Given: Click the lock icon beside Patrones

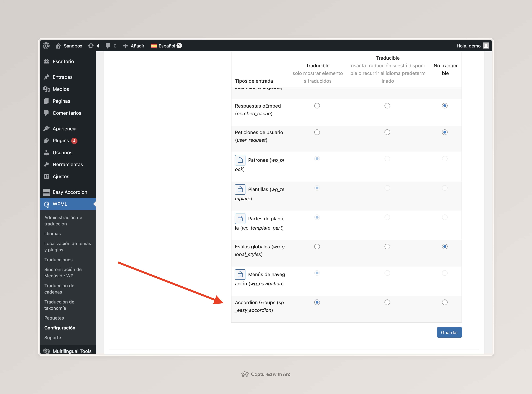Looking at the screenshot, I should coord(240,160).
